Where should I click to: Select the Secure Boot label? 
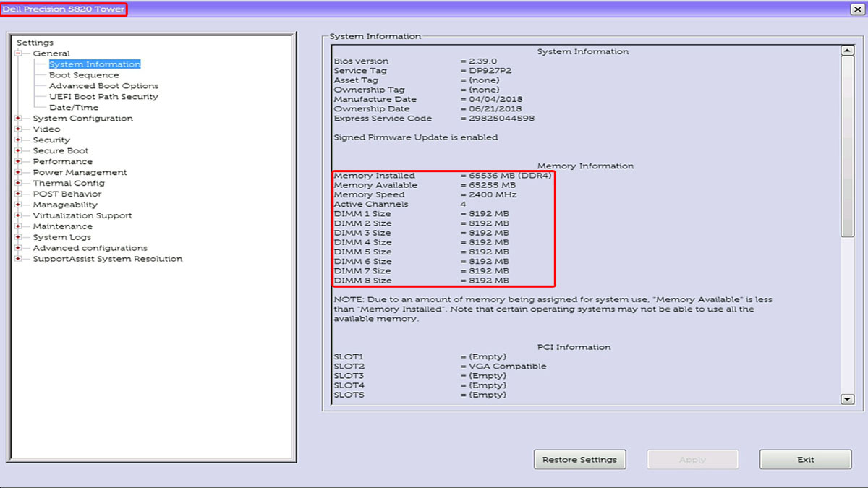pos(61,150)
